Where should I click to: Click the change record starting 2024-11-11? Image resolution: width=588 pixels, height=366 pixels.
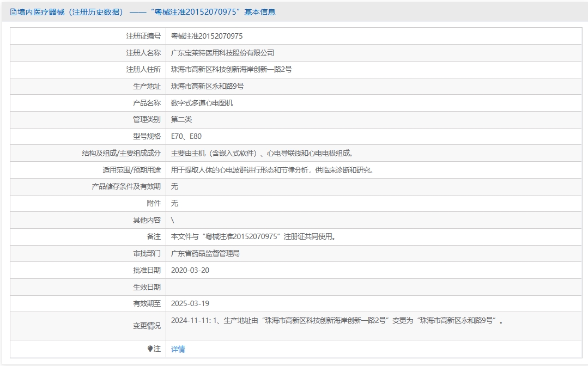[337, 321]
